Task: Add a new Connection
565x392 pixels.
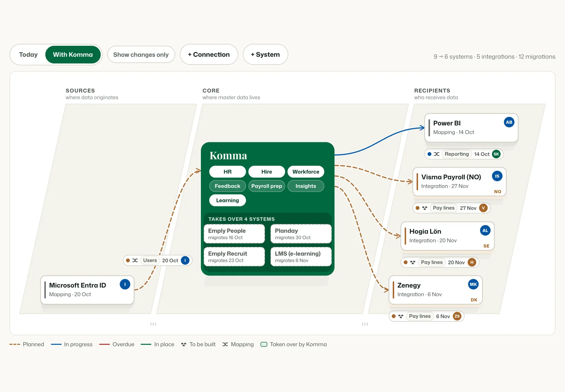Action: pyautogui.click(x=209, y=55)
